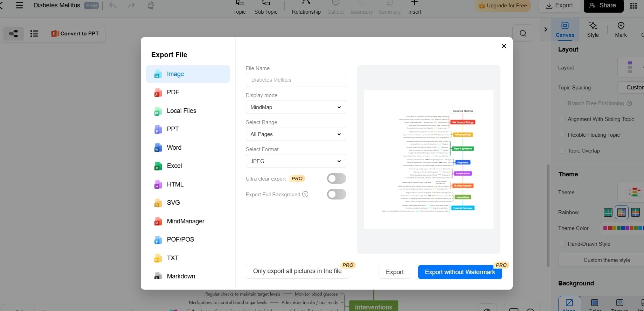Select Local Files export type
This screenshot has height=311, width=644.
pyautogui.click(x=188, y=111)
